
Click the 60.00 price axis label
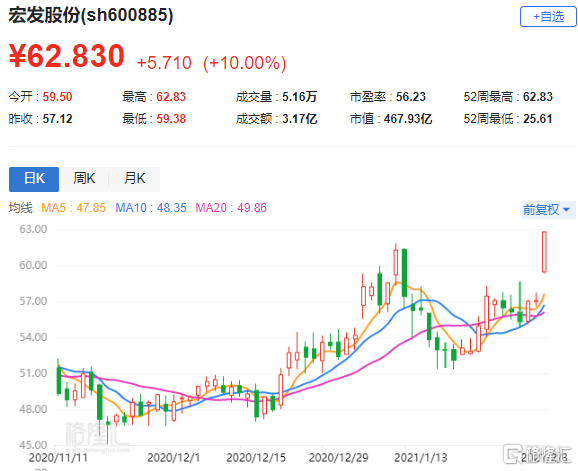pyautogui.click(x=33, y=265)
